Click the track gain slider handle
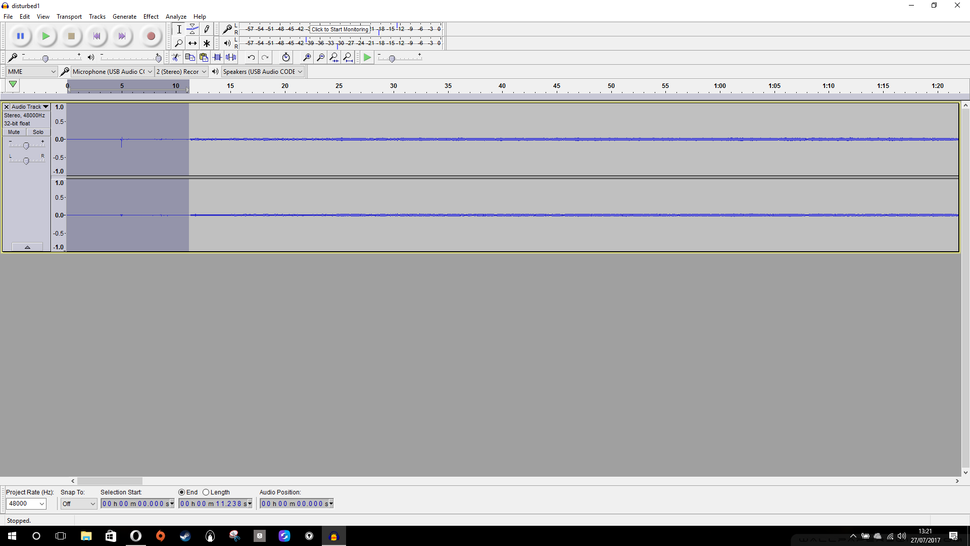The image size is (970, 546). pyautogui.click(x=26, y=145)
